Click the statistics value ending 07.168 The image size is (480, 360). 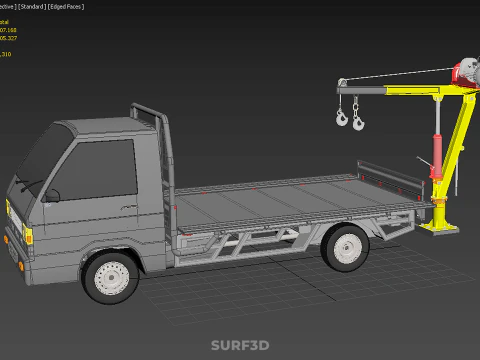click(x=8, y=30)
